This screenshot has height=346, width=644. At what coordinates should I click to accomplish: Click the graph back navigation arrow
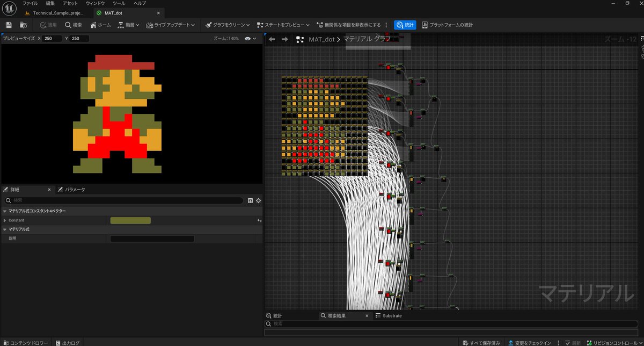(x=272, y=39)
